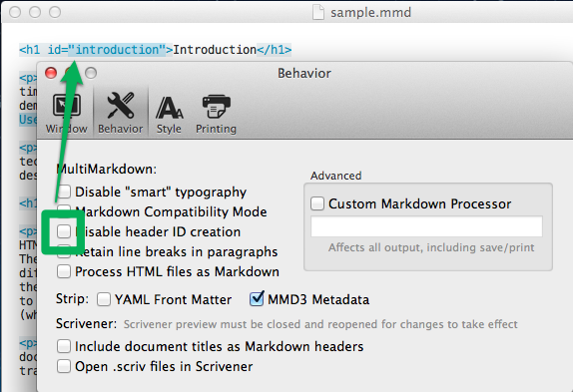Click the Custom Markdown Processor text field

426,226
